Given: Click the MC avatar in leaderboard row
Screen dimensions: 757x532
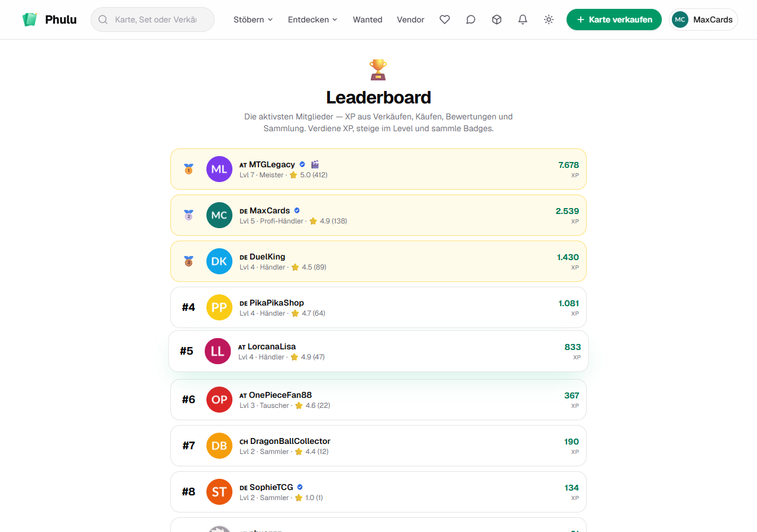Looking at the screenshot, I should point(219,215).
